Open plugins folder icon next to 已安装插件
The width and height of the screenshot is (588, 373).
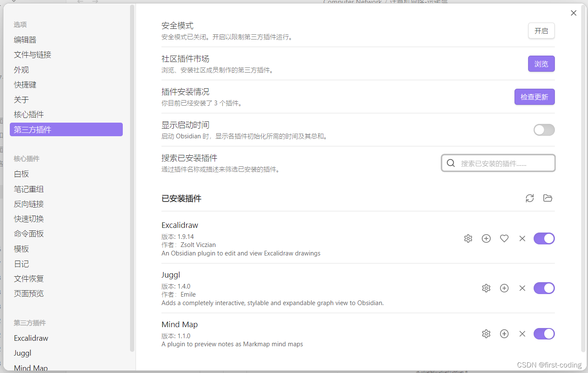(x=547, y=198)
